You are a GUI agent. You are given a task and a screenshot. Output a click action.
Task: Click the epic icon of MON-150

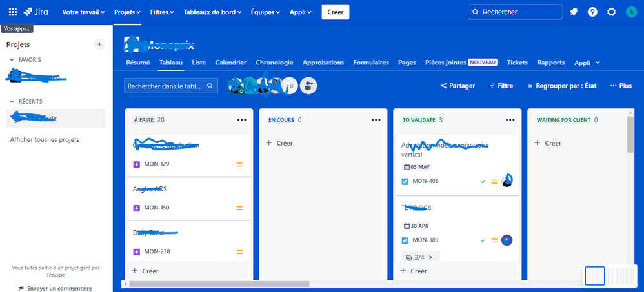[137, 208]
